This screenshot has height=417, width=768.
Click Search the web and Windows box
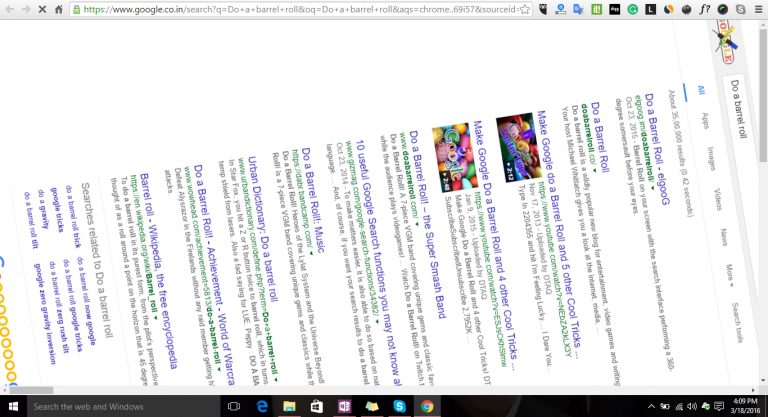click(x=124, y=406)
